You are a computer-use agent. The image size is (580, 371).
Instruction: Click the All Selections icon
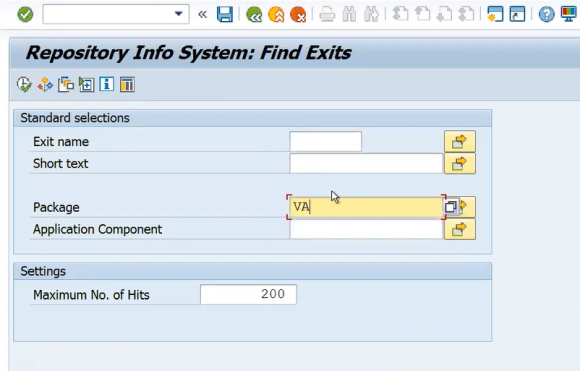pyautogui.click(x=65, y=84)
